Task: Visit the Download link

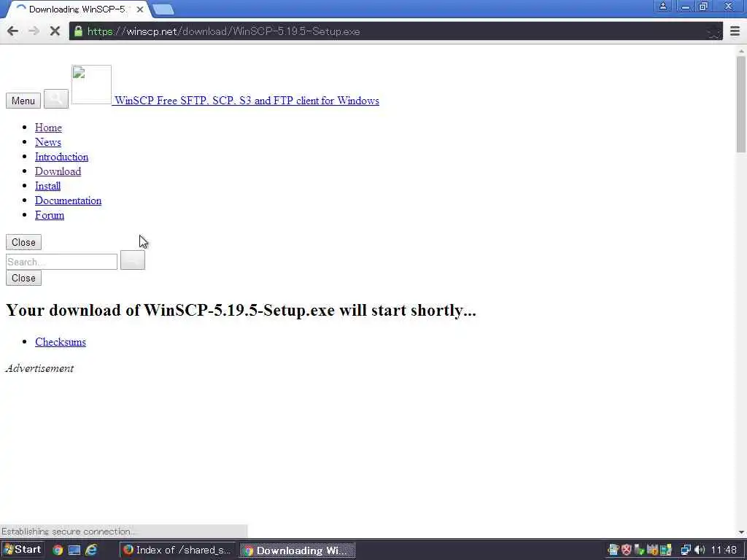Action: 58,171
